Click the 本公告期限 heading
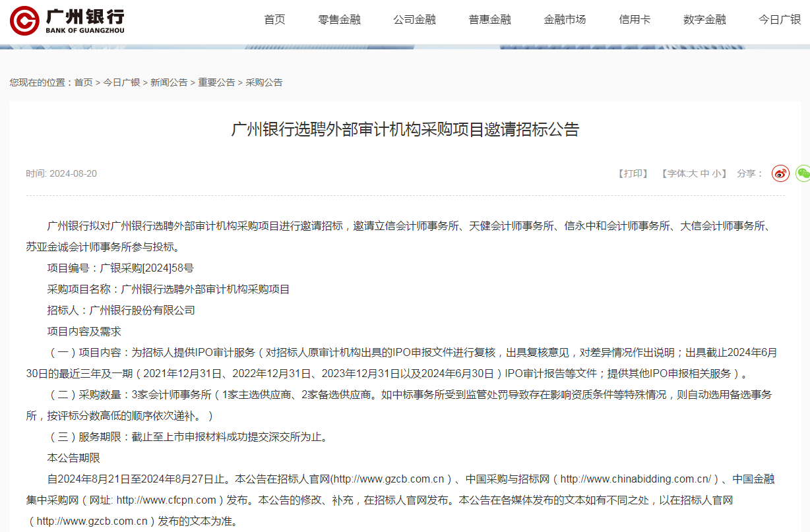The height and width of the screenshot is (532, 810). pos(73,458)
